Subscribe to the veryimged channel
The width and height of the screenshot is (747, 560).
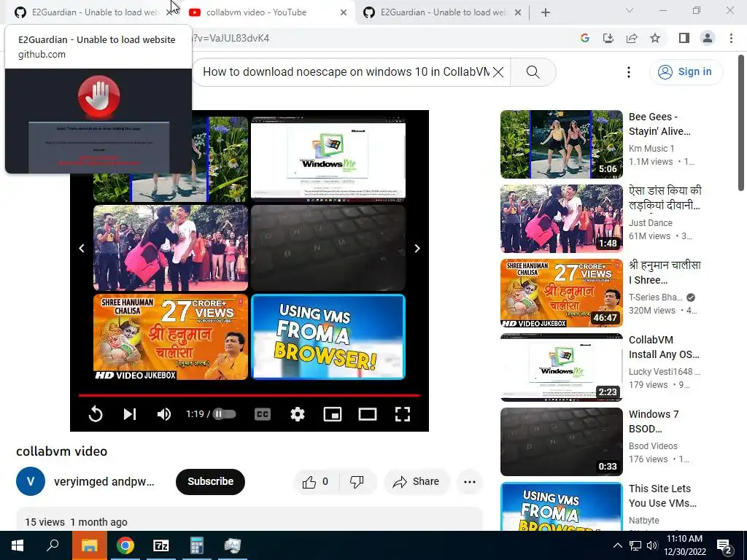point(210,481)
